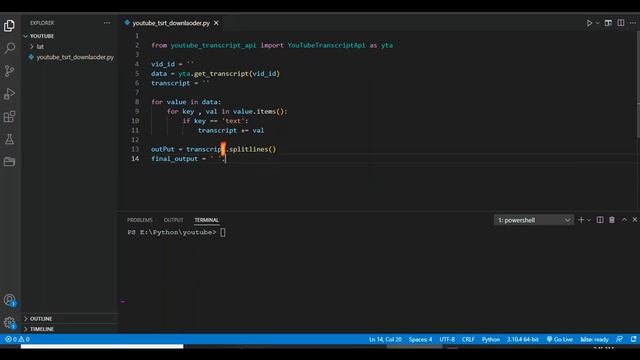This screenshot has height=360, width=640.
Task: Open changes compare icon in editor toolbar
Action: point(608,23)
